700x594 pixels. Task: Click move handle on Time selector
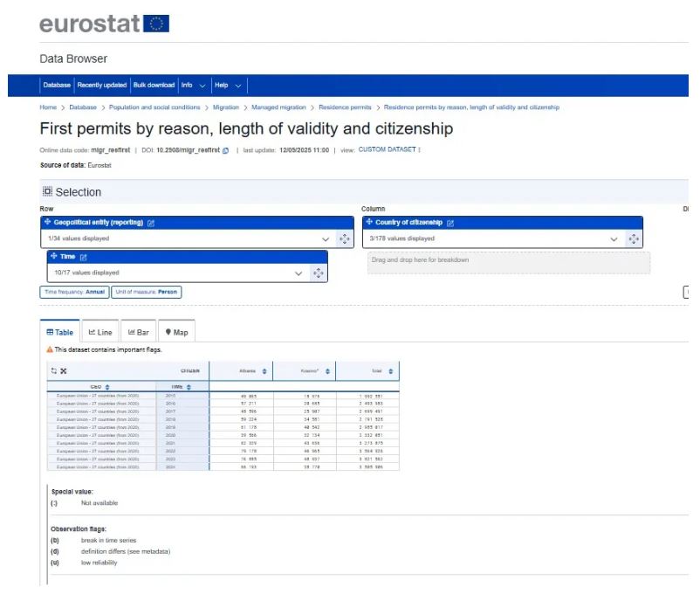coord(318,273)
